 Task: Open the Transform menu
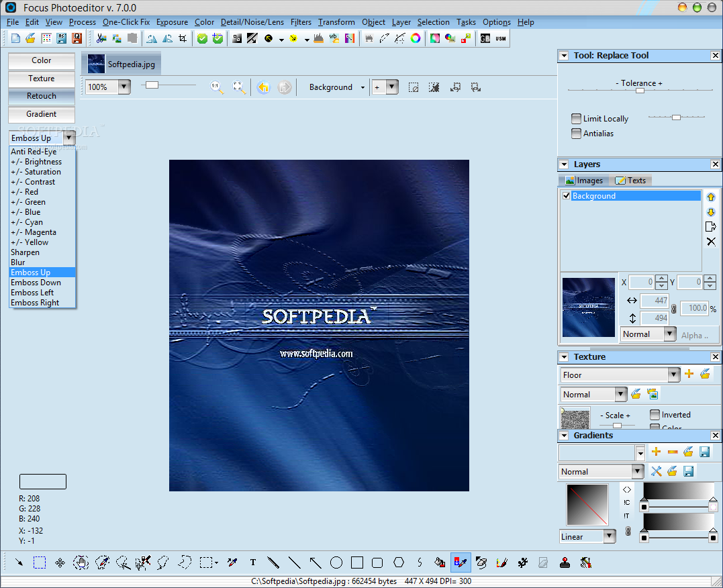(x=336, y=22)
